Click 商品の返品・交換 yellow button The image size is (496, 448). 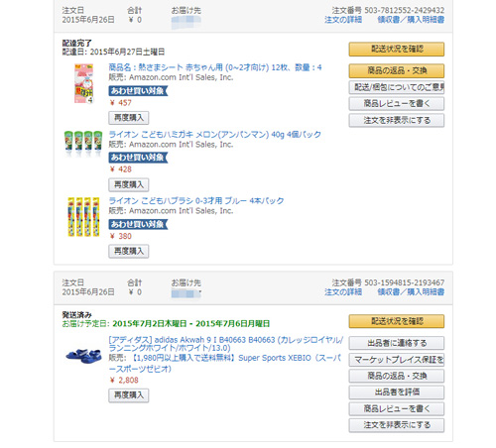coord(397,70)
